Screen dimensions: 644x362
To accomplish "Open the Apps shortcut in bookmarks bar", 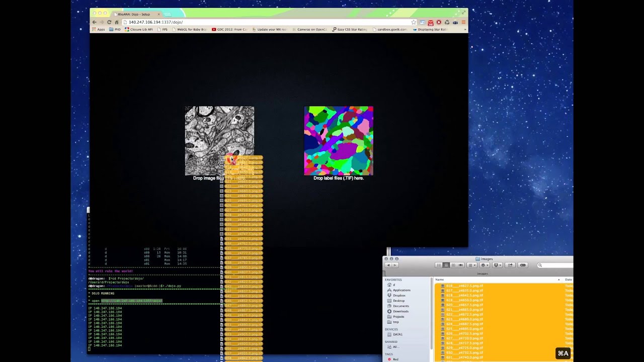I will (x=99, y=29).
